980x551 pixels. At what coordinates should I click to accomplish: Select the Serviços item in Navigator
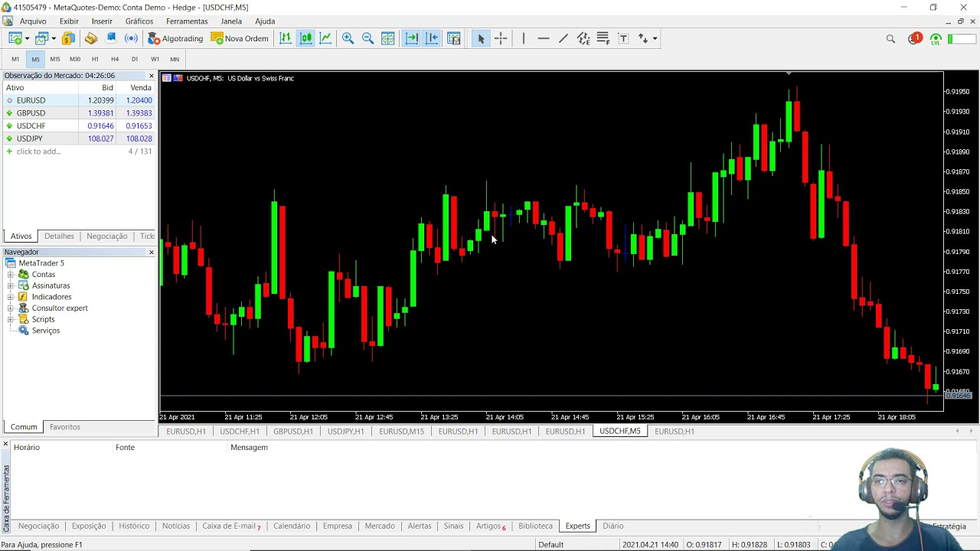click(45, 331)
